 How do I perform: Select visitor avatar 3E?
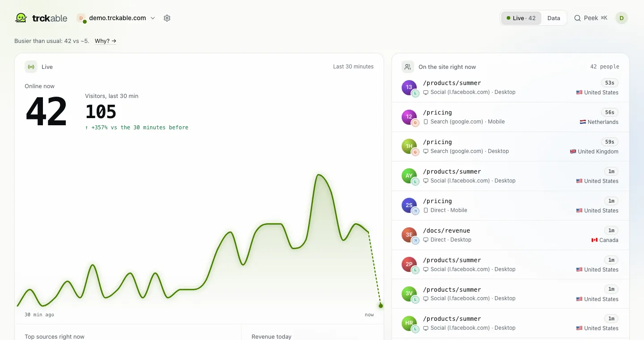click(409, 235)
